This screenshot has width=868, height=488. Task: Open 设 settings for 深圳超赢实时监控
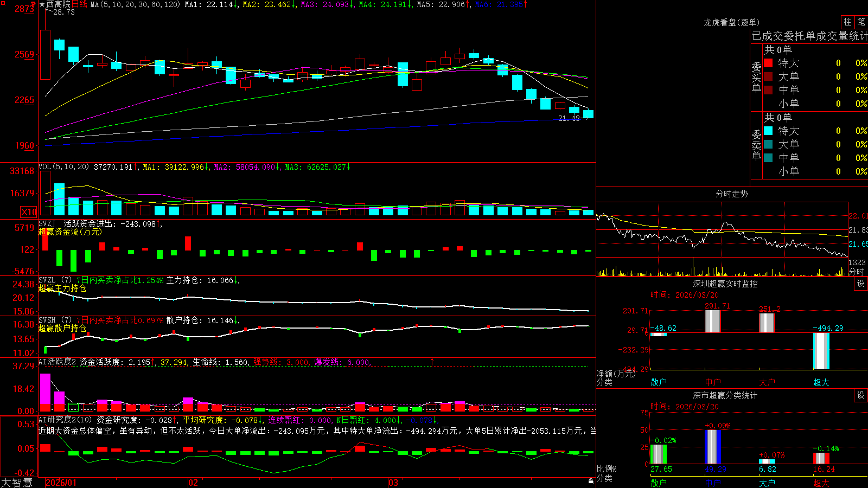click(x=861, y=284)
